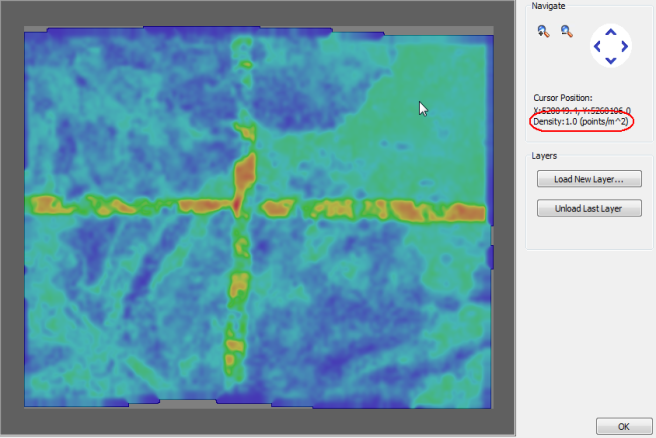Click the Cursor Position label

click(x=563, y=98)
